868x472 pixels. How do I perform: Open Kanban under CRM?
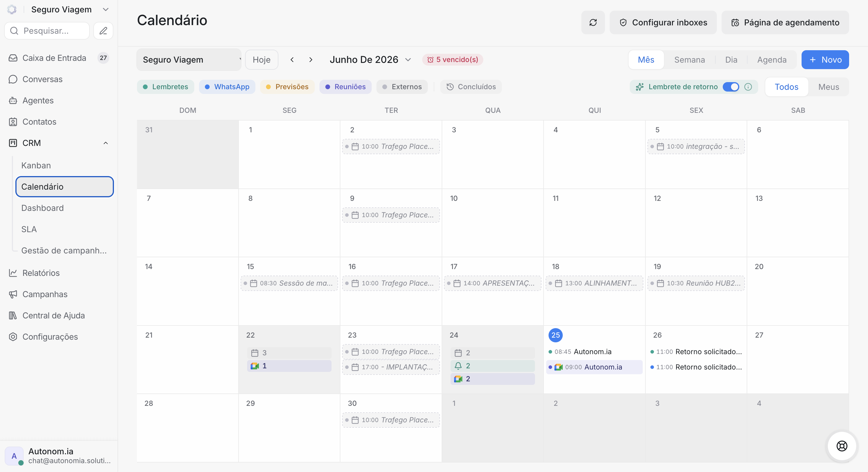coord(64,165)
